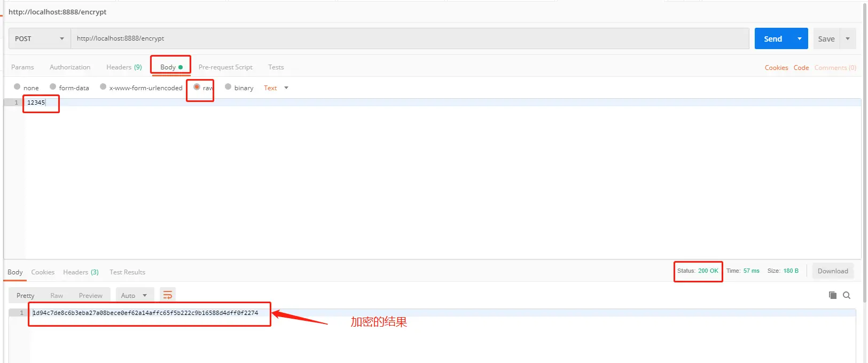Open the response Body tab
Viewport: 868px width, 363px height.
tap(15, 272)
